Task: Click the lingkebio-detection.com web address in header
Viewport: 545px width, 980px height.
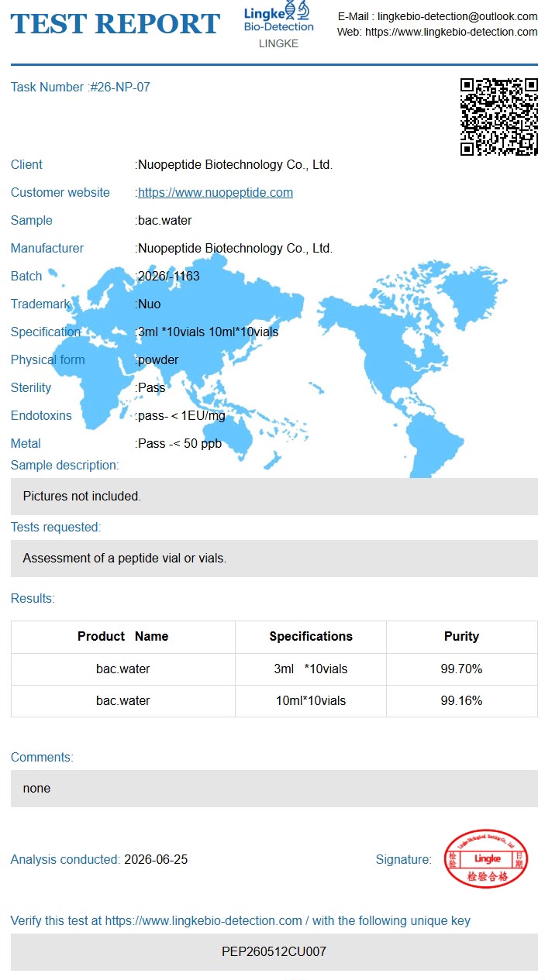Action: click(x=451, y=33)
